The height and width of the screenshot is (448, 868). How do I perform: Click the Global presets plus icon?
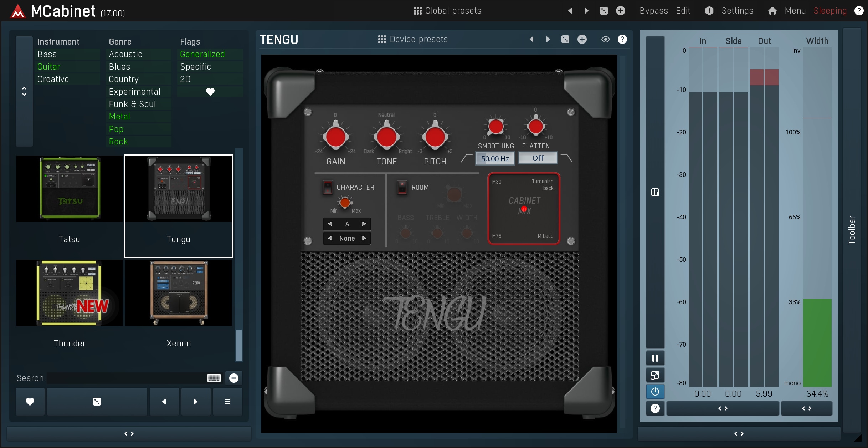(620, 11)
